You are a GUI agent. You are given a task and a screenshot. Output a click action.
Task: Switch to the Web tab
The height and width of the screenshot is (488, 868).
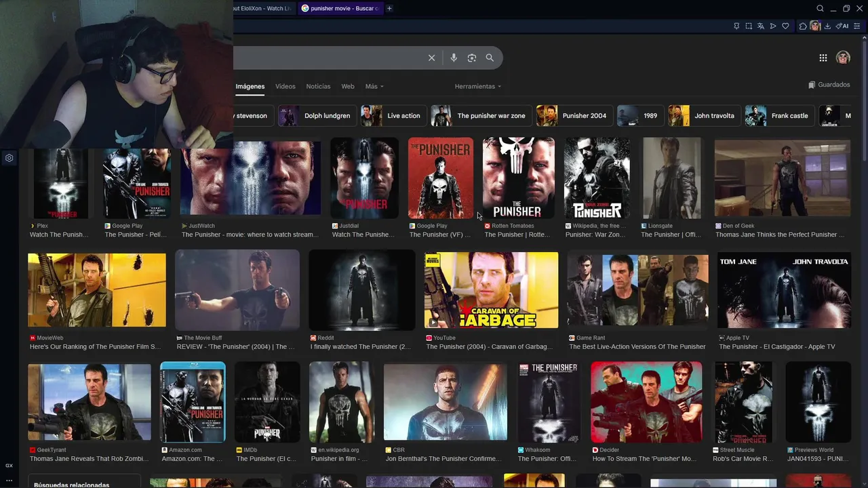coord(348,86)
